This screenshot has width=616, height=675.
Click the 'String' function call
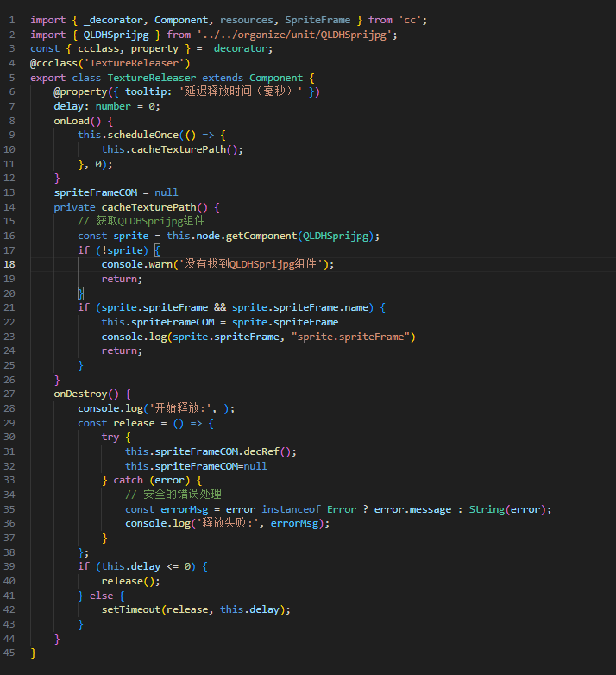[x=487, y=509]
